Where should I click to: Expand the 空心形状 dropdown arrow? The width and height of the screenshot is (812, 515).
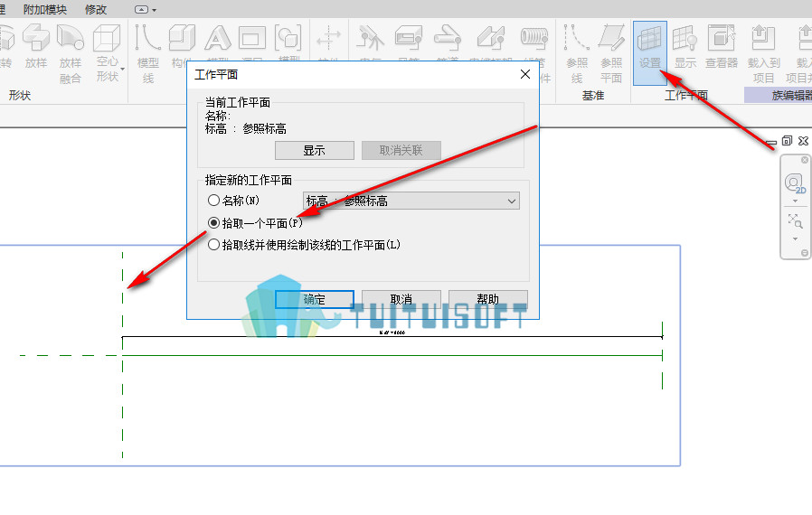[x=123, y=69]
